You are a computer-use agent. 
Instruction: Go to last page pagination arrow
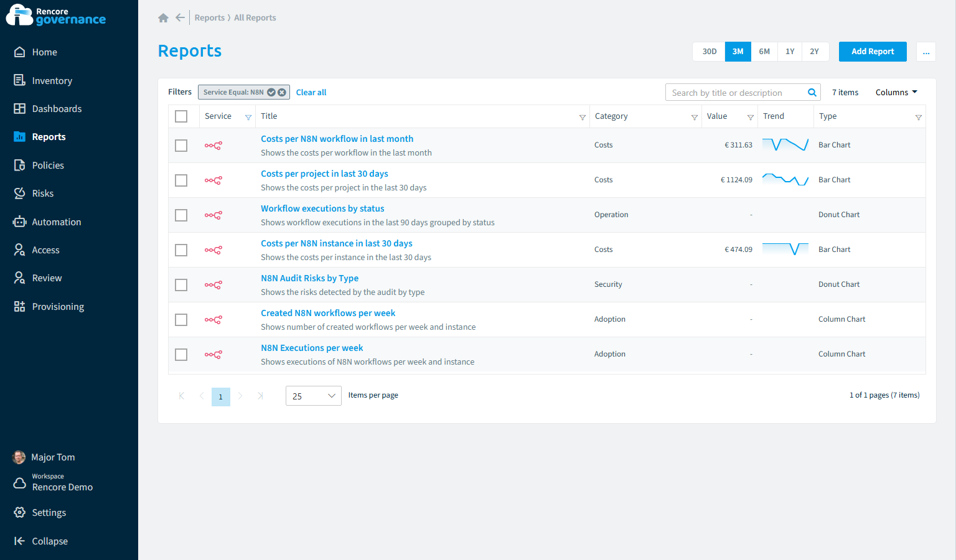[260, 396]
